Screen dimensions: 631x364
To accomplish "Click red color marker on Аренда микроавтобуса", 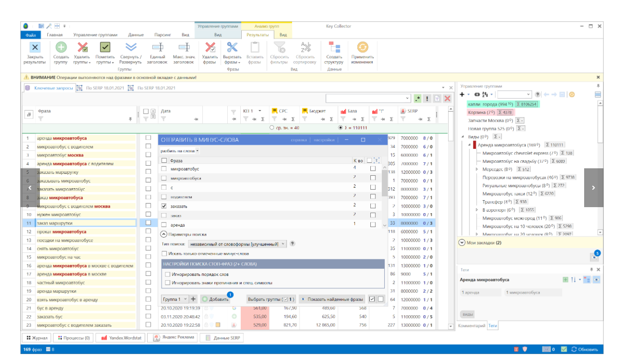I will click(475, 145).
